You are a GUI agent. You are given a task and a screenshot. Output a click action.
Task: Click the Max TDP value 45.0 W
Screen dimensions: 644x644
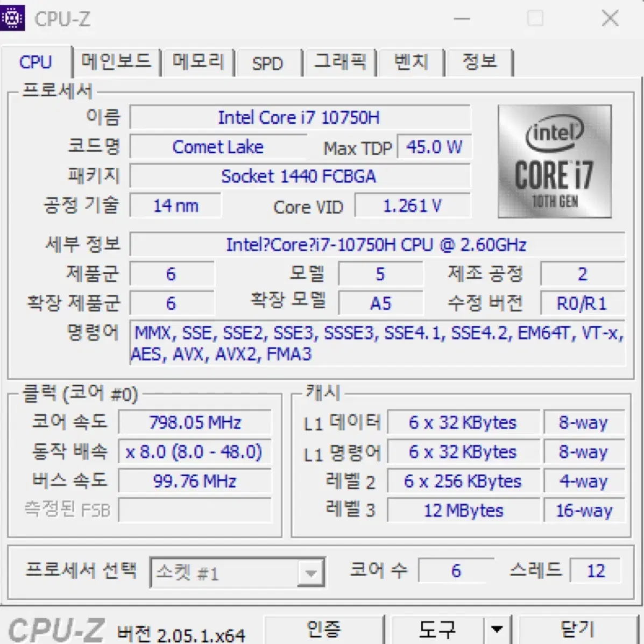click(x=434, y=147)
